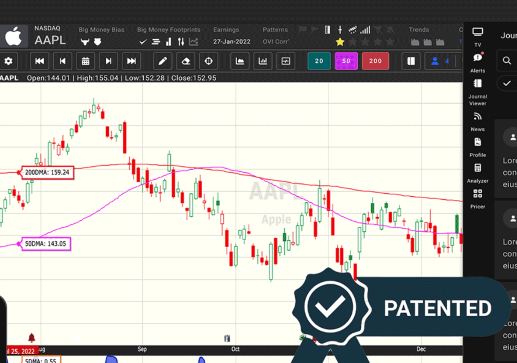Skip to the latest date with the fast-forward icon
517x363 pixels.
(x=131, y=61)
